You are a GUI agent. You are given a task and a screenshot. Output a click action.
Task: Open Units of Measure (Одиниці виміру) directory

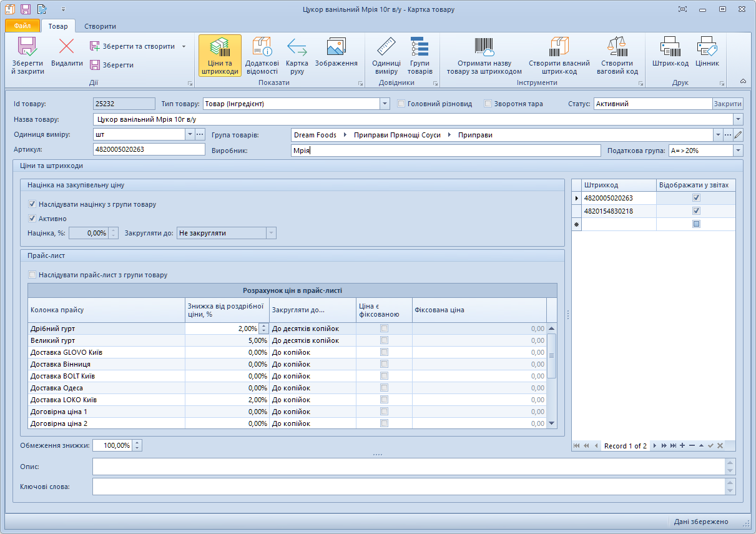[x=386, y=56]
